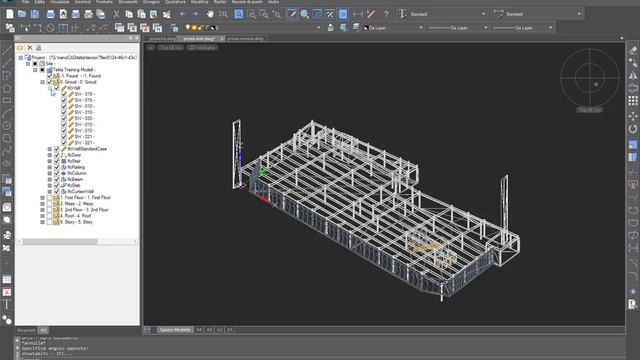Close the IFC panel with its X
The height and width of the screenshot is (360, 640).
(136, 38)
